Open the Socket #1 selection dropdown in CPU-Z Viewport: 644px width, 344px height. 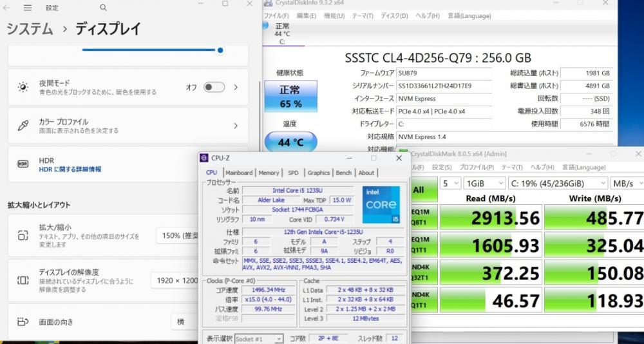click(259, 339)
